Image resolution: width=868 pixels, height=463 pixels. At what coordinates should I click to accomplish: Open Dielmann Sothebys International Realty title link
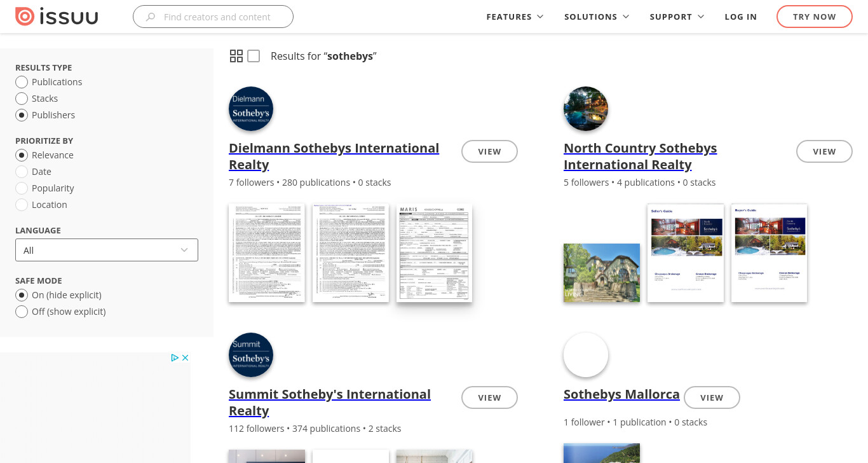click(334, 156)
